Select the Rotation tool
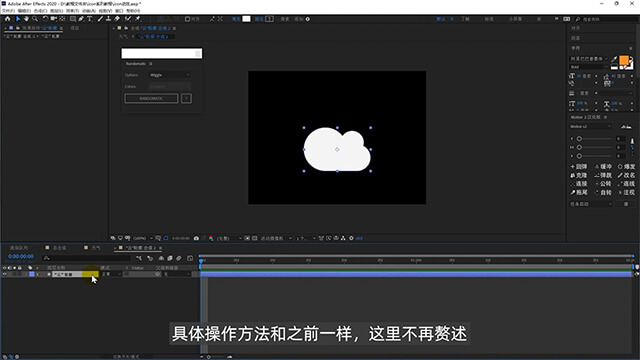 pyautogui.click(x=45, y=19)
